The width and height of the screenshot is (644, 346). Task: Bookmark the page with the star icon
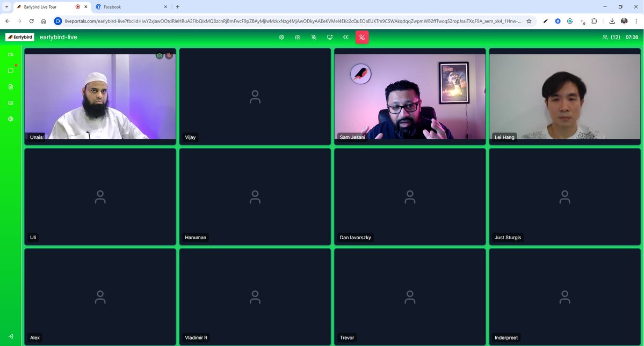click(x=529, y=21)
